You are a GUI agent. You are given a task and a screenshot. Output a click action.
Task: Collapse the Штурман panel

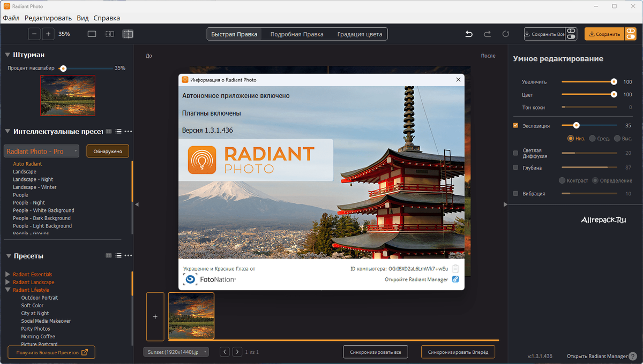pyautogui.click(x=8, y=55)
